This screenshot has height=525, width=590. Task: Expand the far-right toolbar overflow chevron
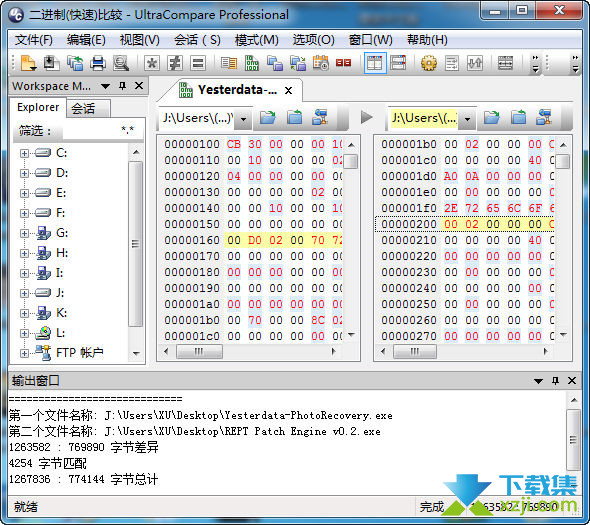click(575, 64)
